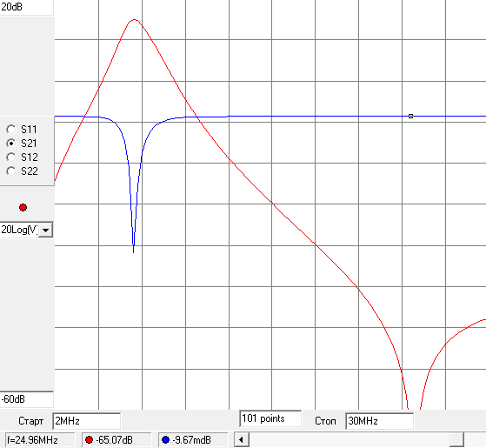
Task: Select the S22 radio button
Action: (x=11, y=171)
